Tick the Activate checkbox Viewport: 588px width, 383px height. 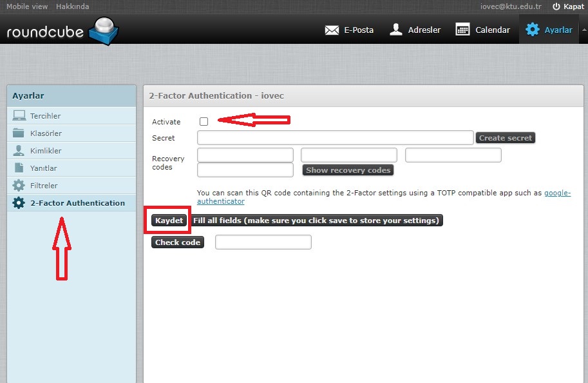pyautogui.click(x=204, y=121)
